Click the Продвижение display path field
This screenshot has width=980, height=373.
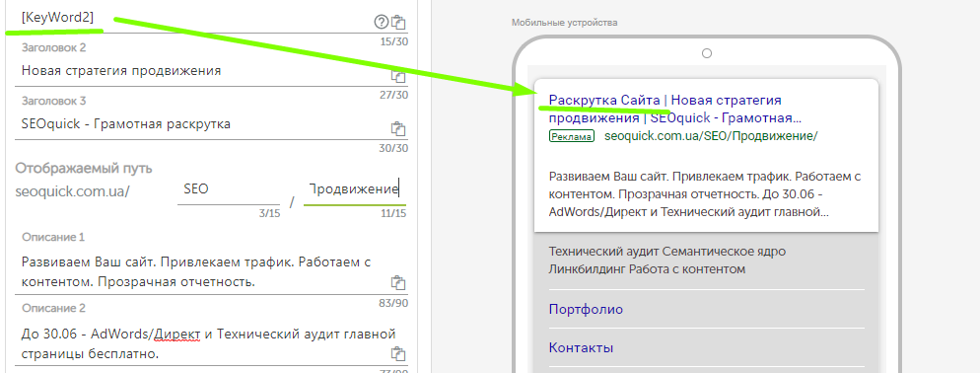[x=354, y=189]
